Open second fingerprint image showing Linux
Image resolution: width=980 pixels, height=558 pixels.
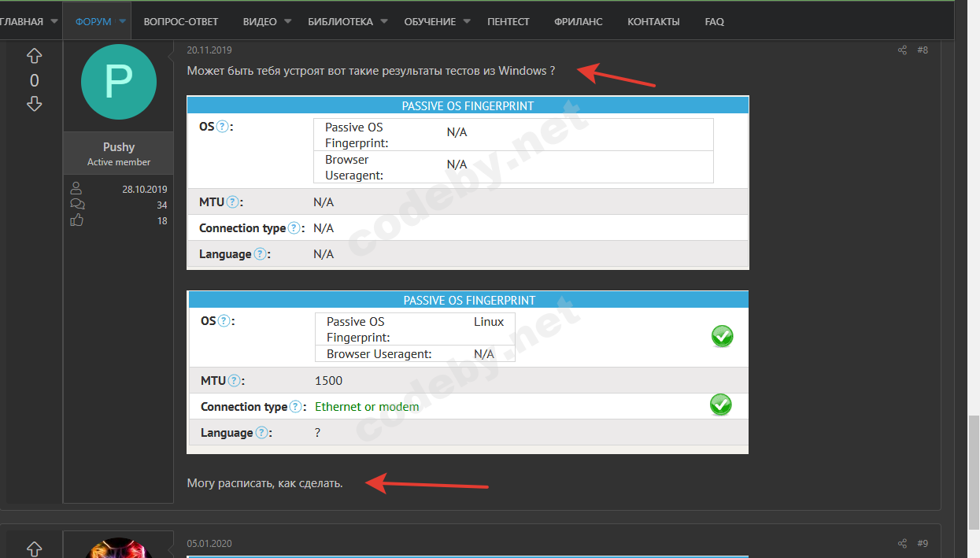coord(468,372)
